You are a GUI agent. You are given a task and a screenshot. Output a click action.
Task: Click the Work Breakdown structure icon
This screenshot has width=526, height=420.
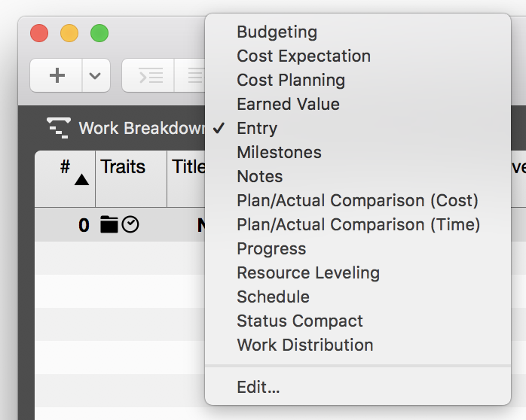(x=57, y=128)
